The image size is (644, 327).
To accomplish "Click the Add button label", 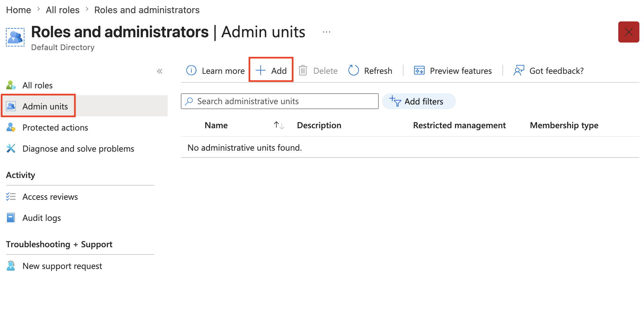I will (x=279, y=71).
